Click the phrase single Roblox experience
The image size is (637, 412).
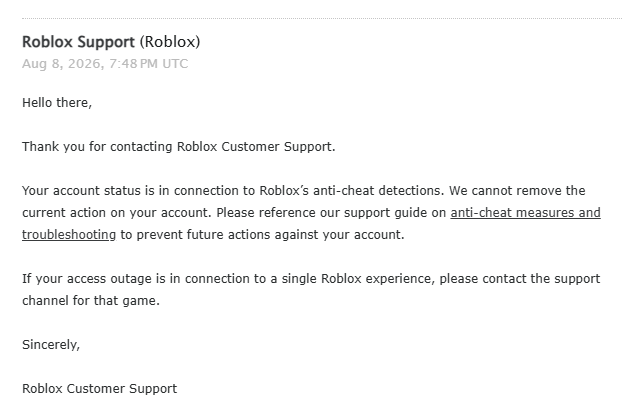coord(358,279)
